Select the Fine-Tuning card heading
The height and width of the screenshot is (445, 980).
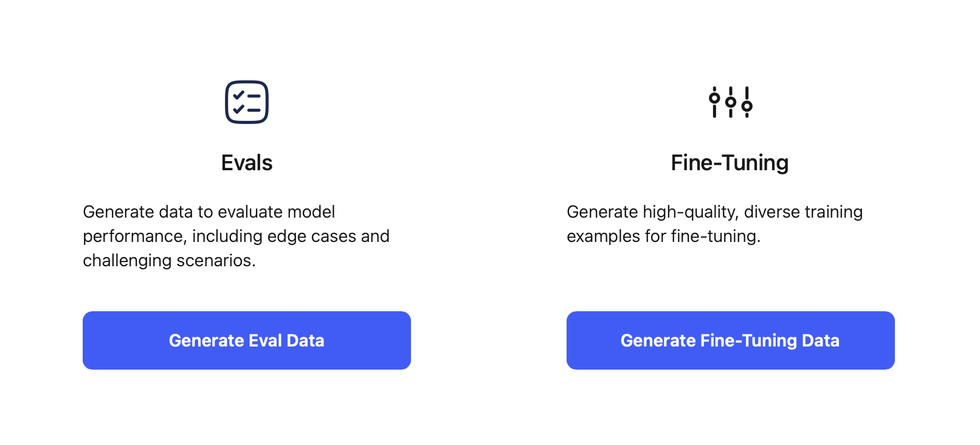(730, 162)
